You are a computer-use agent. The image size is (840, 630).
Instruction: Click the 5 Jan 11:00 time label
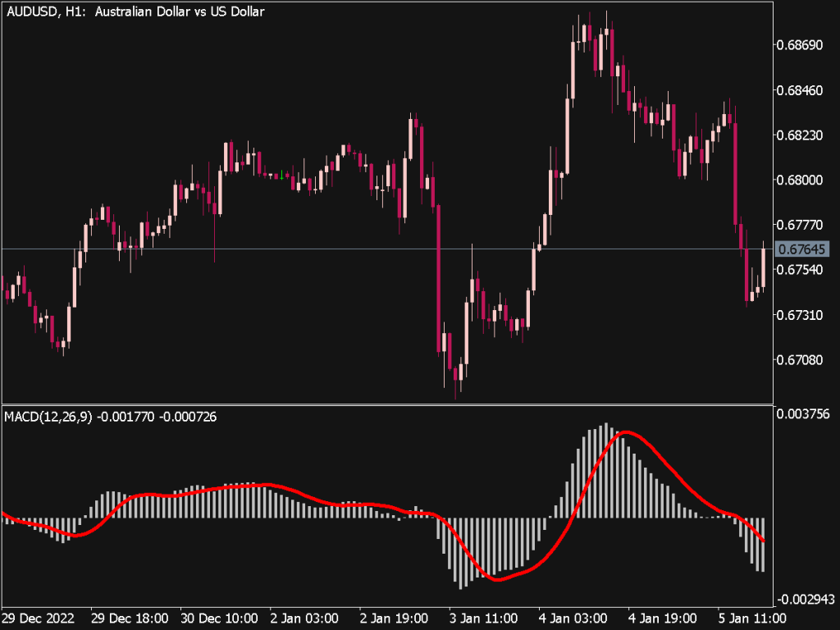tap(750, 618)
